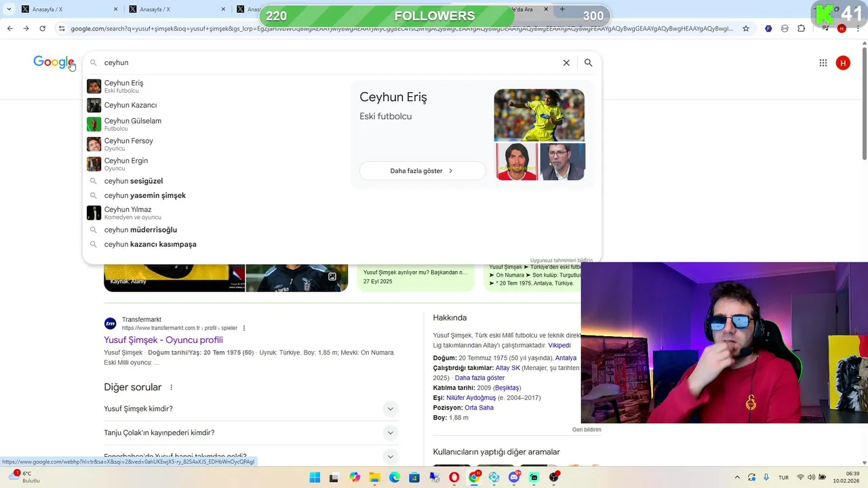The height and width of the screenshot is (488, 868).
Task: Open Google apps grid icon
Action: [x=823, y=63]
